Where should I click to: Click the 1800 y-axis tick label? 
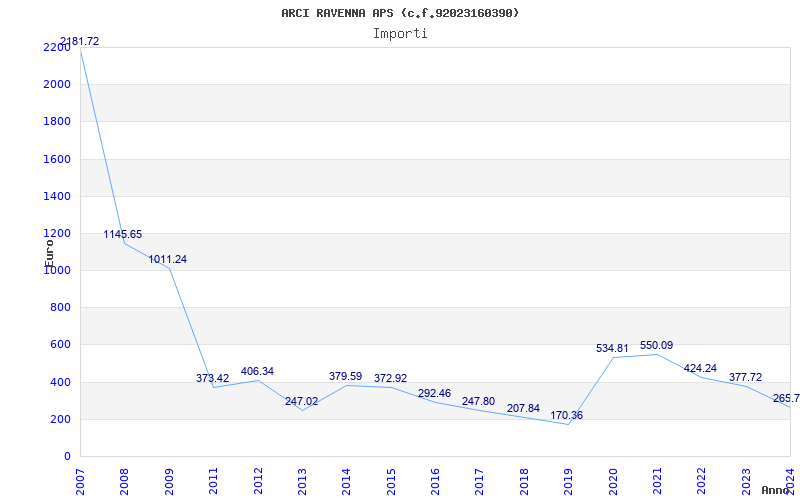point(57,121)
